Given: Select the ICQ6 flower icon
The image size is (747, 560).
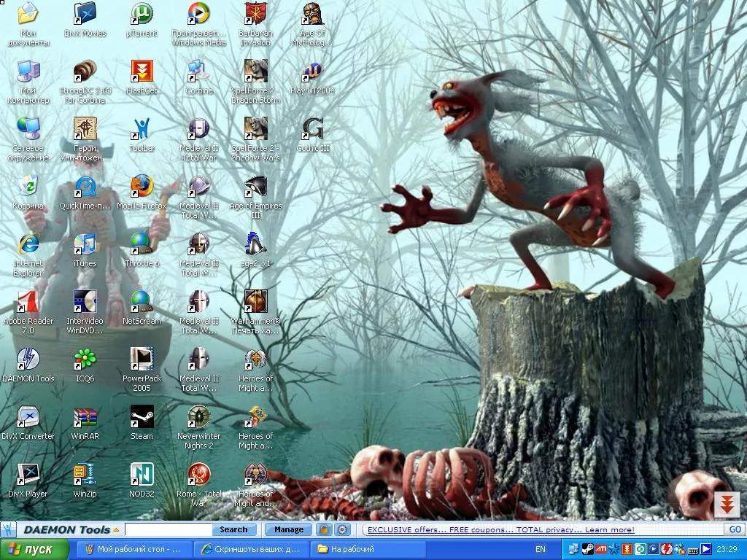Looking at the screenshot, I should (x=85, y=365).
